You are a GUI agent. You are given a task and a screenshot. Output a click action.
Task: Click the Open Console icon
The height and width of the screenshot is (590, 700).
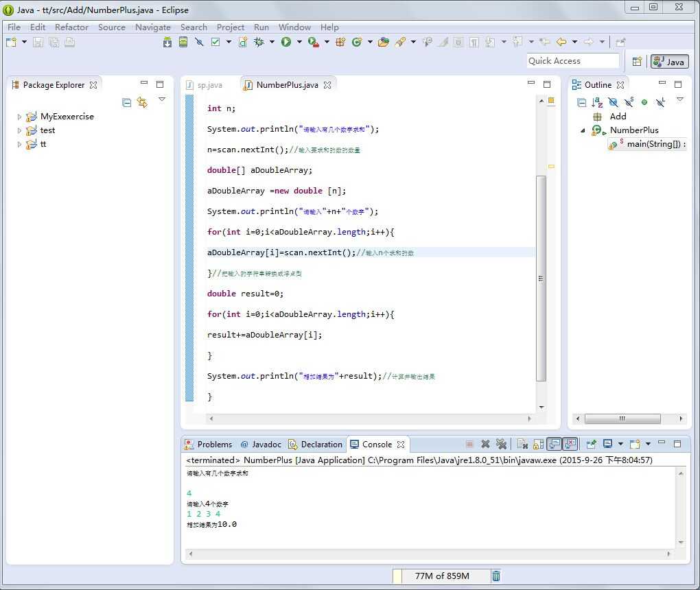pos(635,444)
